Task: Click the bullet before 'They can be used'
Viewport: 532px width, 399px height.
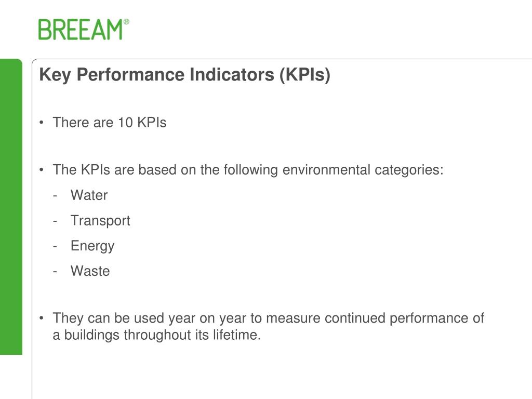Action: point(42,318)
